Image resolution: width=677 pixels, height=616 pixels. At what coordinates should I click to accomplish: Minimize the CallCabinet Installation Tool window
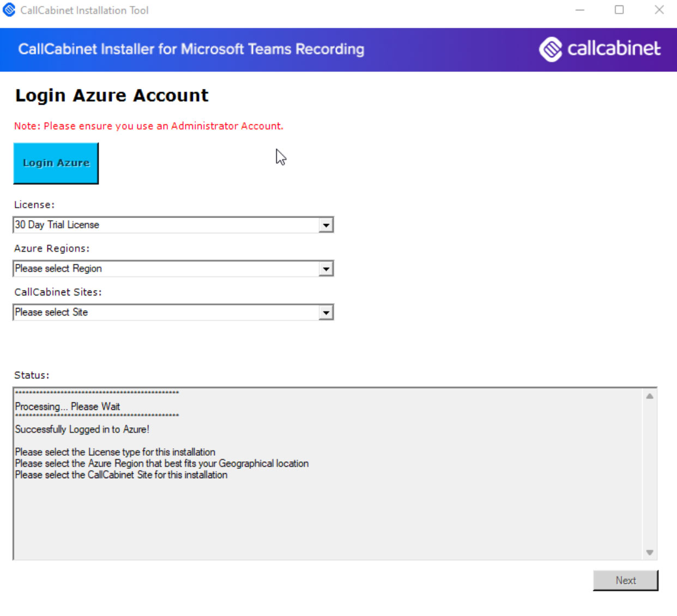(x=580, y=10)
